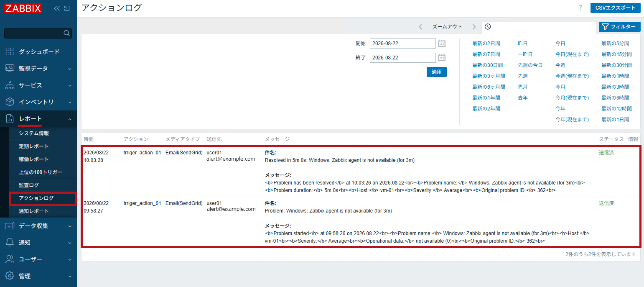Click the 終了 date input field

point(403,57)
